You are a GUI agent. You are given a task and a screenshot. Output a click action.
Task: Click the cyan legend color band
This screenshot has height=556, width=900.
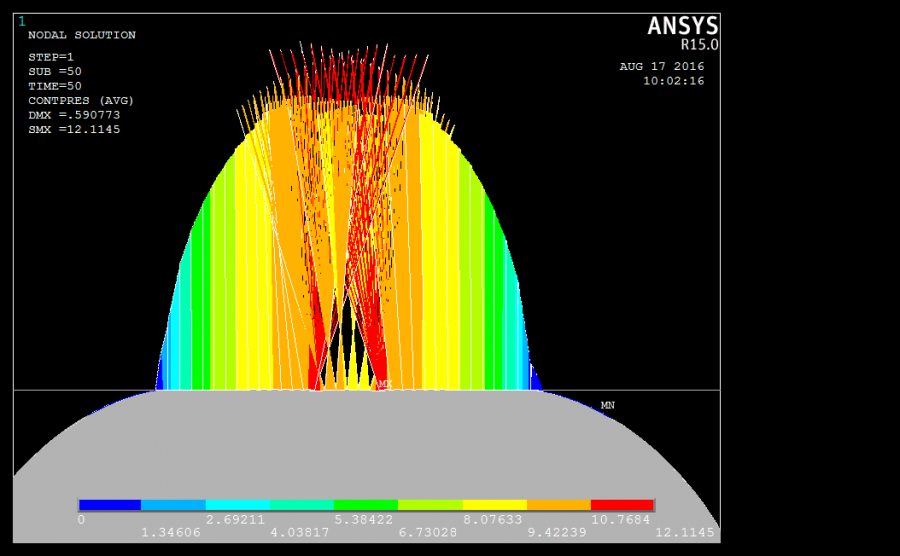[238, 505]
